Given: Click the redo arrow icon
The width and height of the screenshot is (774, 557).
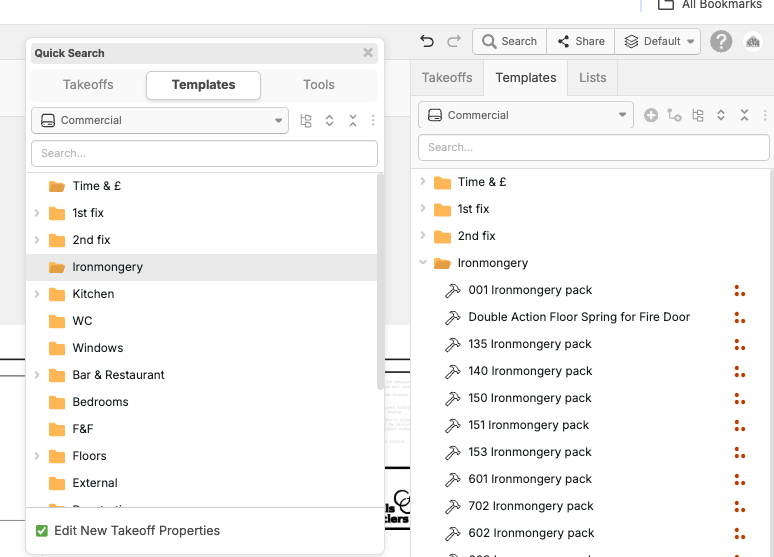Looking at the screenshot, I should click(454, 41).
